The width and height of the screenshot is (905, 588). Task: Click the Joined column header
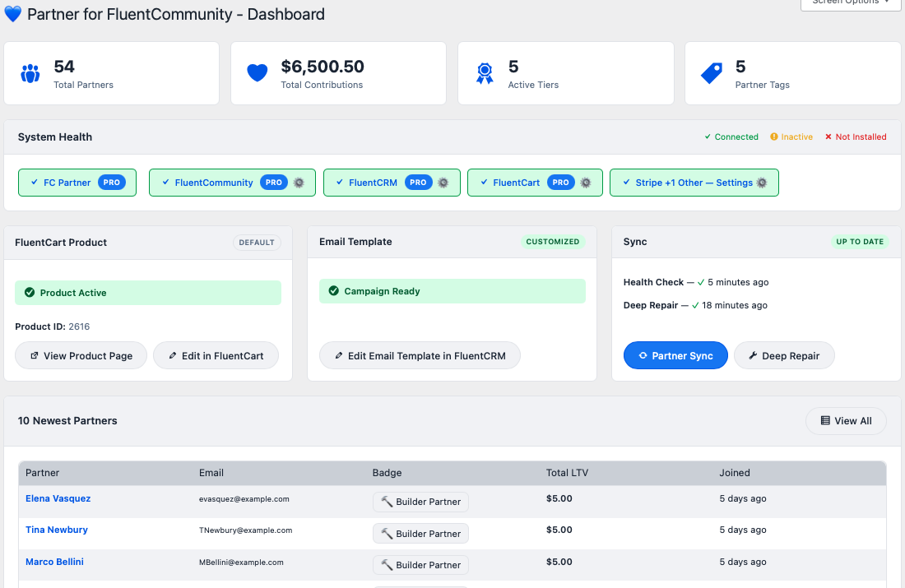coord(734,473)
